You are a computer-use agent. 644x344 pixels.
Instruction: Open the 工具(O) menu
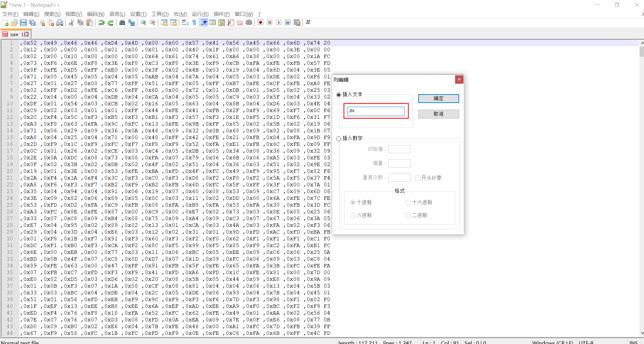point(160,14)
